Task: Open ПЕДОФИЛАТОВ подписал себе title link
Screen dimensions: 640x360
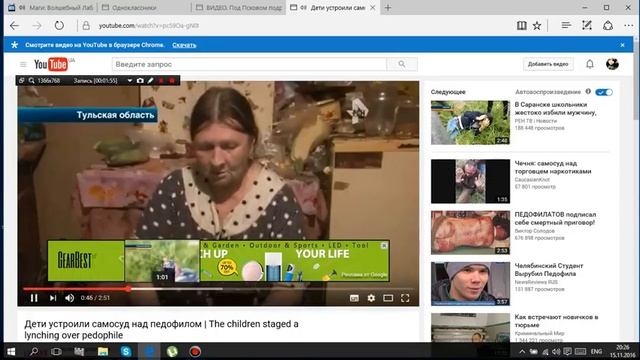Action: pos(555,218)
